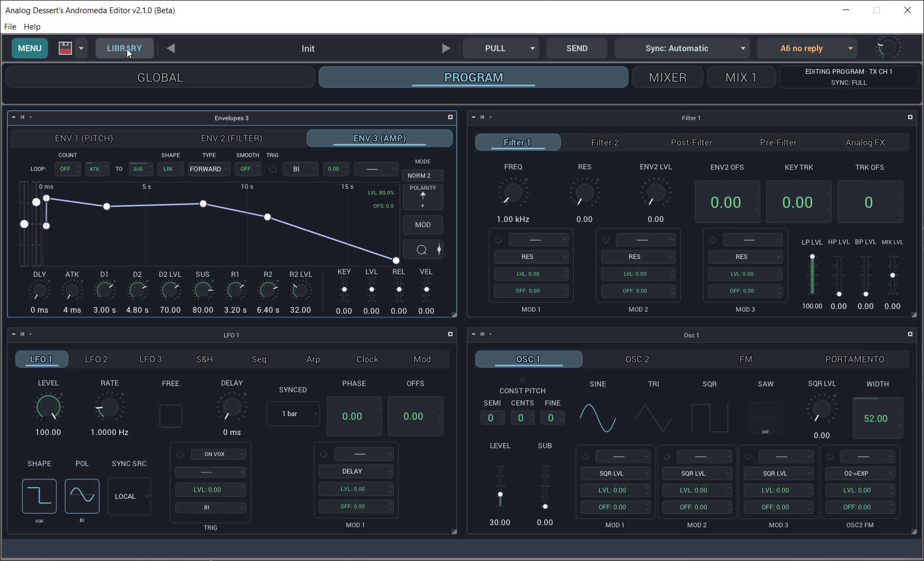Image resolution: width=924 pixels, height=561 pixels.
Task: Toggle the LFO FREE checkbox
Action: (170, 416)
